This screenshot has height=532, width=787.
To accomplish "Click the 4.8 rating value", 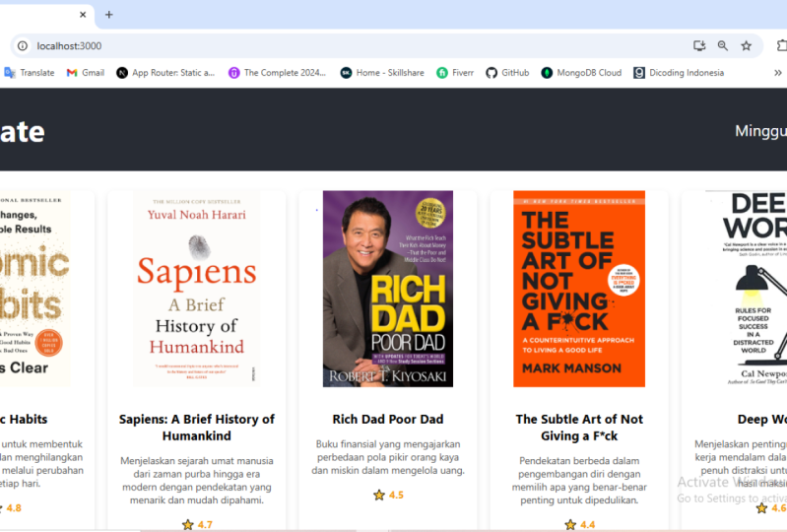I will pos(14,508).
